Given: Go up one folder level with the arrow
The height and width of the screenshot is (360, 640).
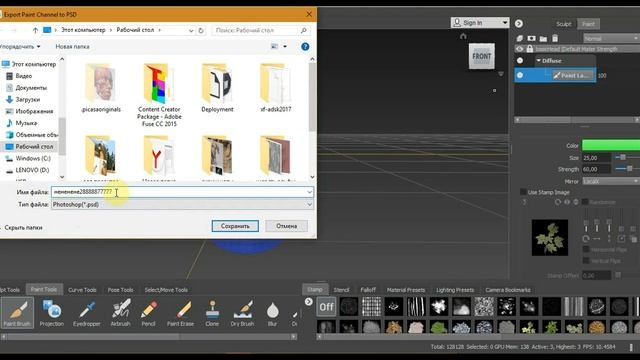Looking at the screenshot, I should point(35,30).
